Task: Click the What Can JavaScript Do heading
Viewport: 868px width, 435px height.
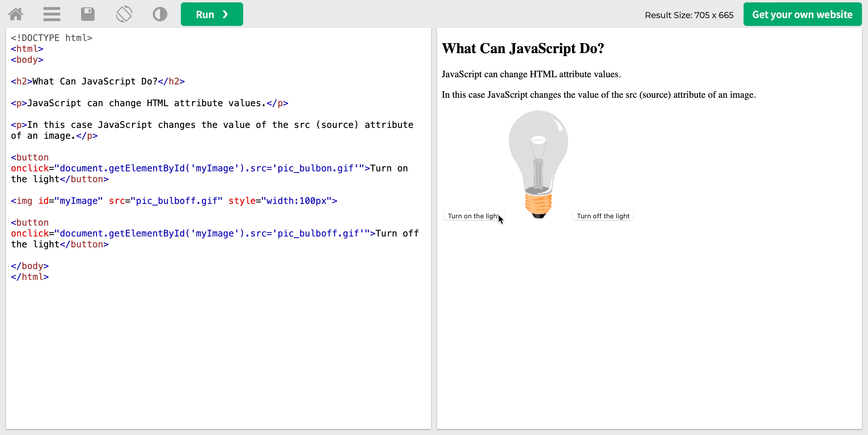Action: 523,49
